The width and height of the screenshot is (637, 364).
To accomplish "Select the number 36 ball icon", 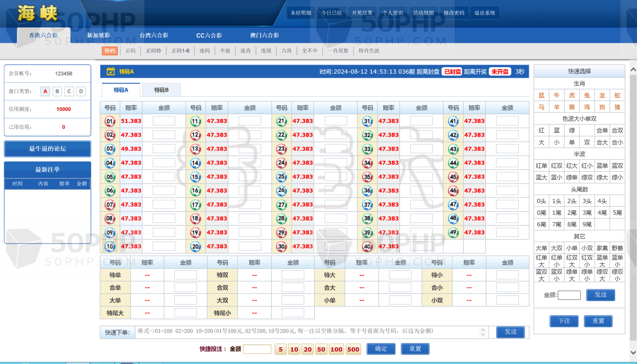I will [x=367, y=191].
